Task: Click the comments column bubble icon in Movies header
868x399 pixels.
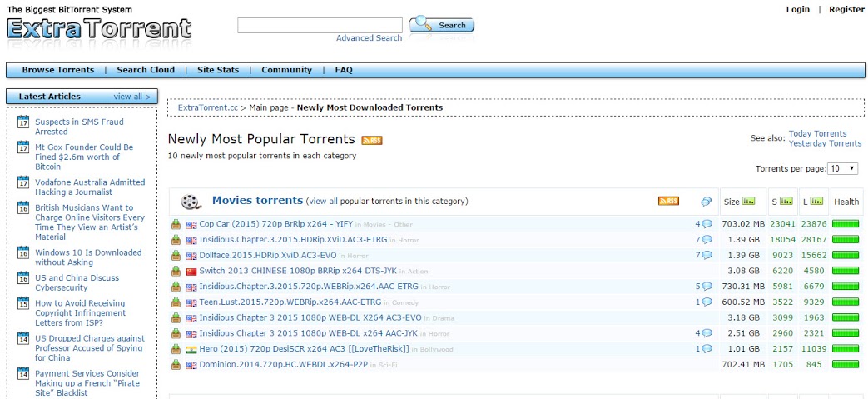Action: tap(706, 202)
